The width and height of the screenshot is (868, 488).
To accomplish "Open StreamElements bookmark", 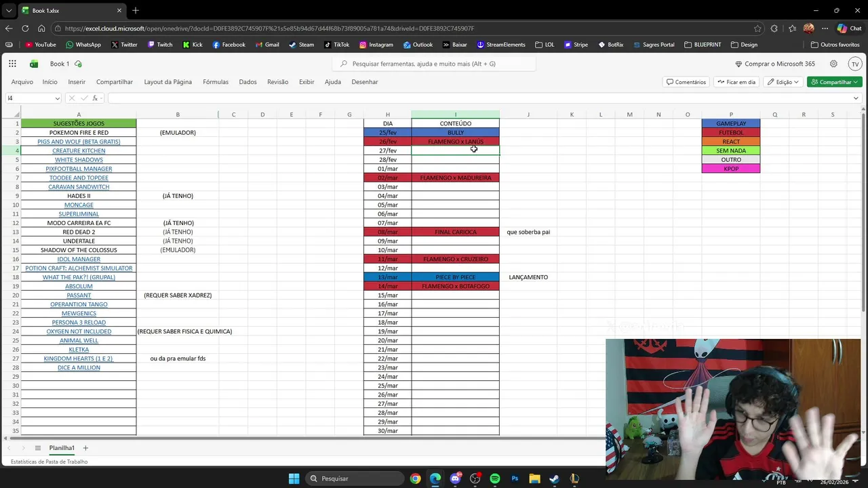I will click(500, 45).
